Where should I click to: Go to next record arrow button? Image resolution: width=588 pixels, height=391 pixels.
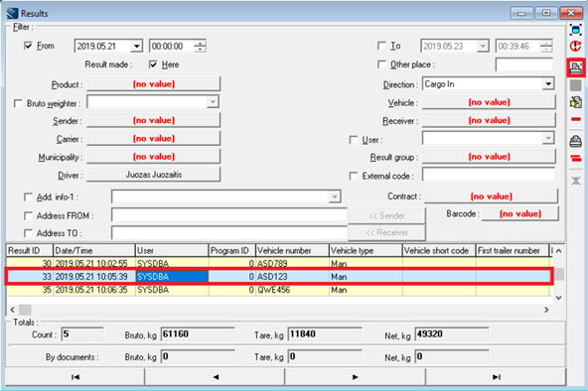[x=356, y=377]
